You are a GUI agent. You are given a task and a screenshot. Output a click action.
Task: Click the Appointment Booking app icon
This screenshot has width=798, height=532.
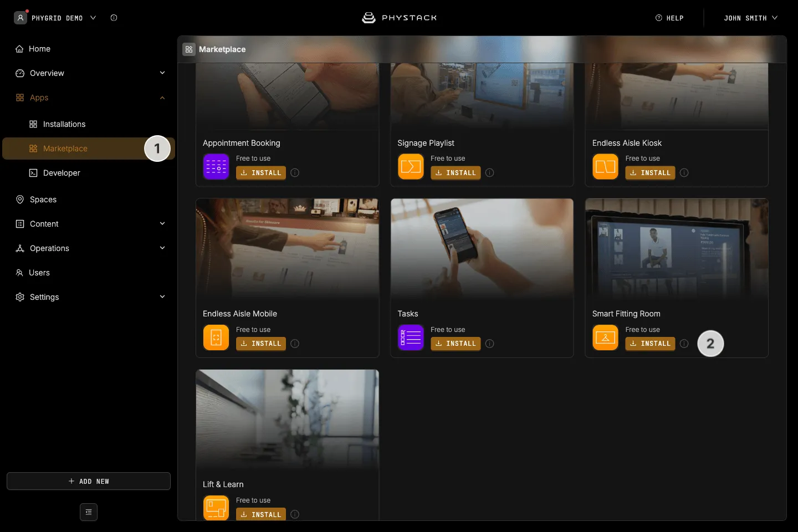click(216, 167)
